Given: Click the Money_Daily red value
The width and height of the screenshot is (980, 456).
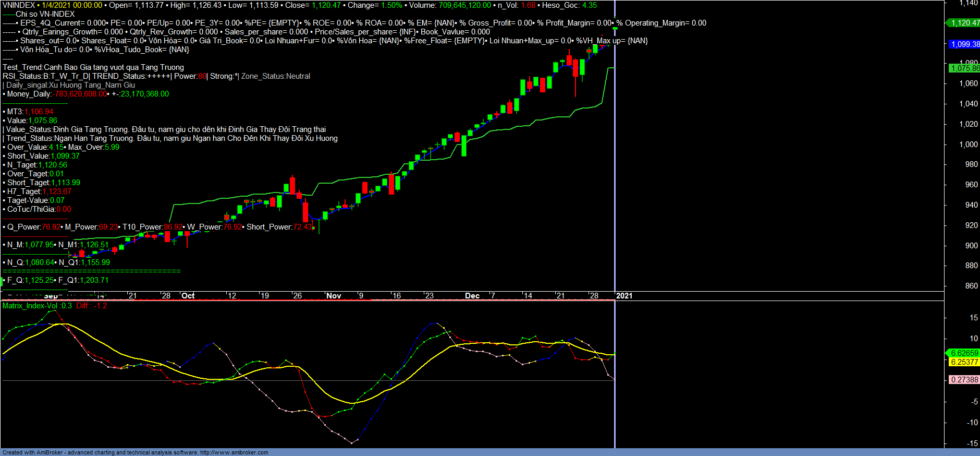Looking at the screenshot, I should point(81,94).
